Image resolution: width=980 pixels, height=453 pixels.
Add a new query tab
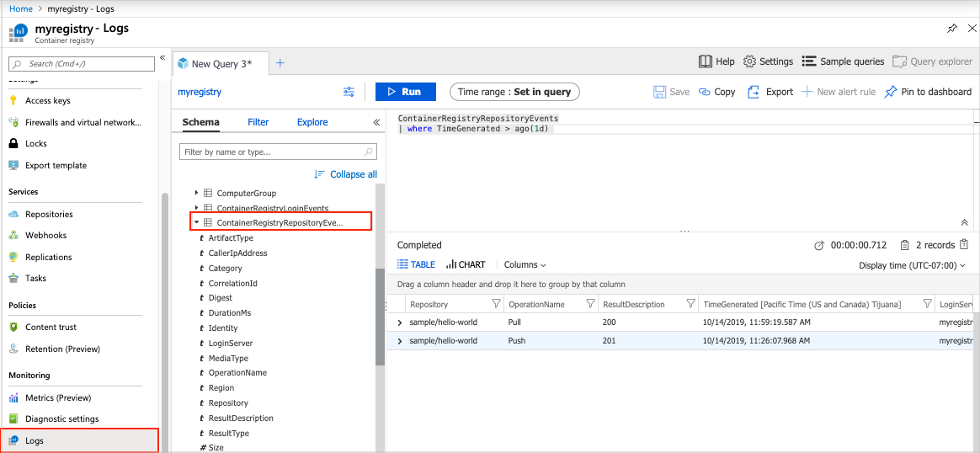point(280,63)
